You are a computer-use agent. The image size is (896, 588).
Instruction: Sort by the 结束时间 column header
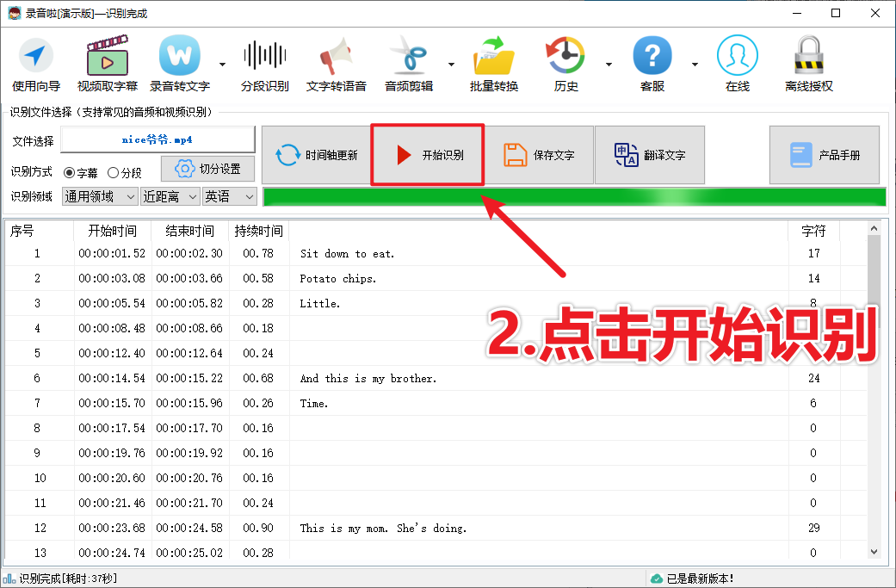[190, 231]
